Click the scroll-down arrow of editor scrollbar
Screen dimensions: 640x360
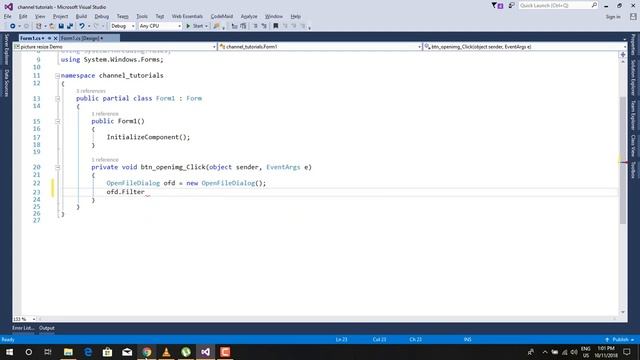(623, 312)
